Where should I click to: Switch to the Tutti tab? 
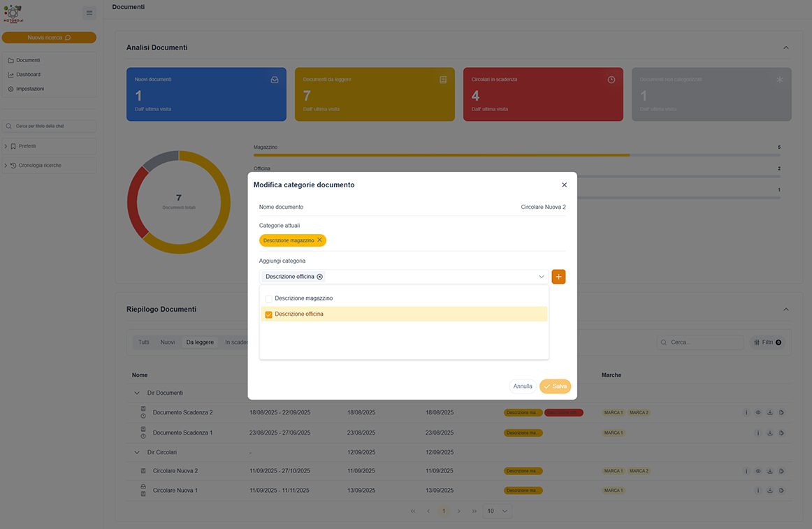[x=143, y=342]
